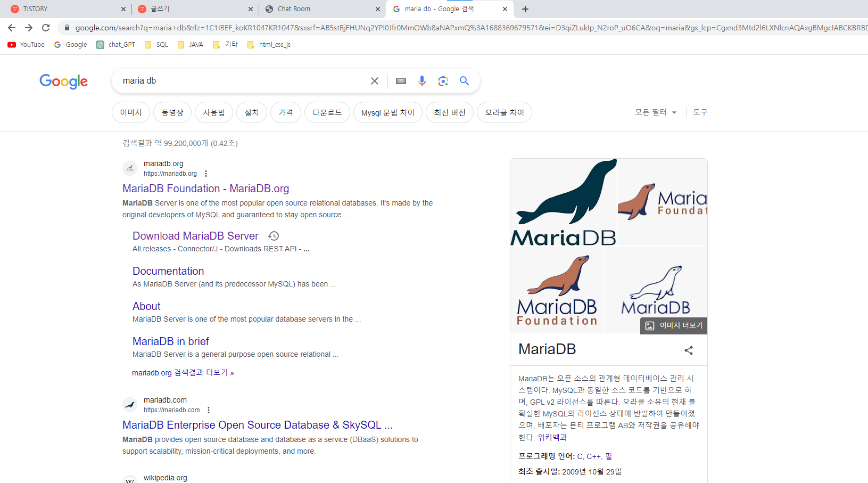
Task: Open the 위키백과 source link
Action: [x=552, y=437]
